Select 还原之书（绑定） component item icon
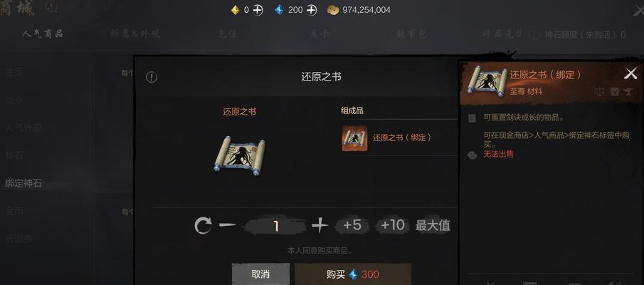This screenshot has height=285, width=644. tap(354, 138)
